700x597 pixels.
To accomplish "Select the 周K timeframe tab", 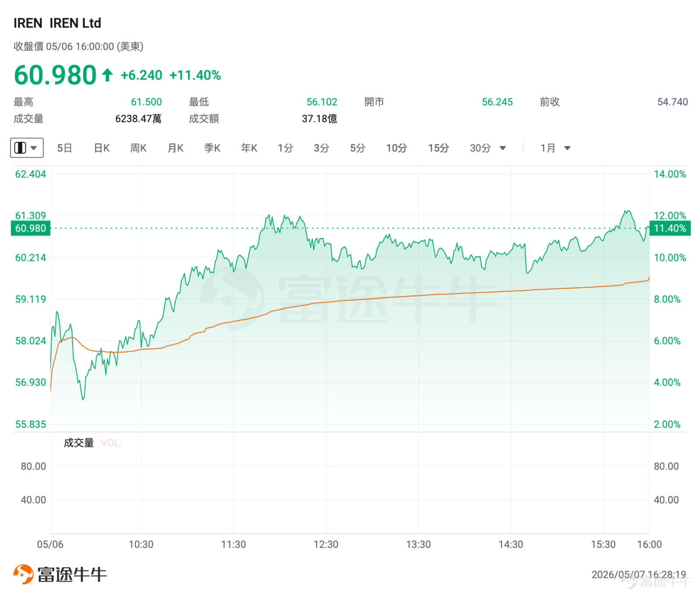I will [x=138, y=148].
